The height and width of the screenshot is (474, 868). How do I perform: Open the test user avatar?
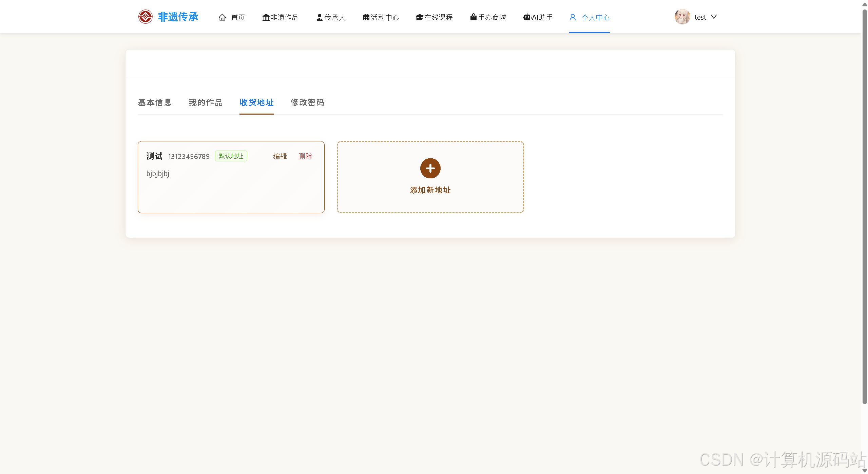pos(682,17)
